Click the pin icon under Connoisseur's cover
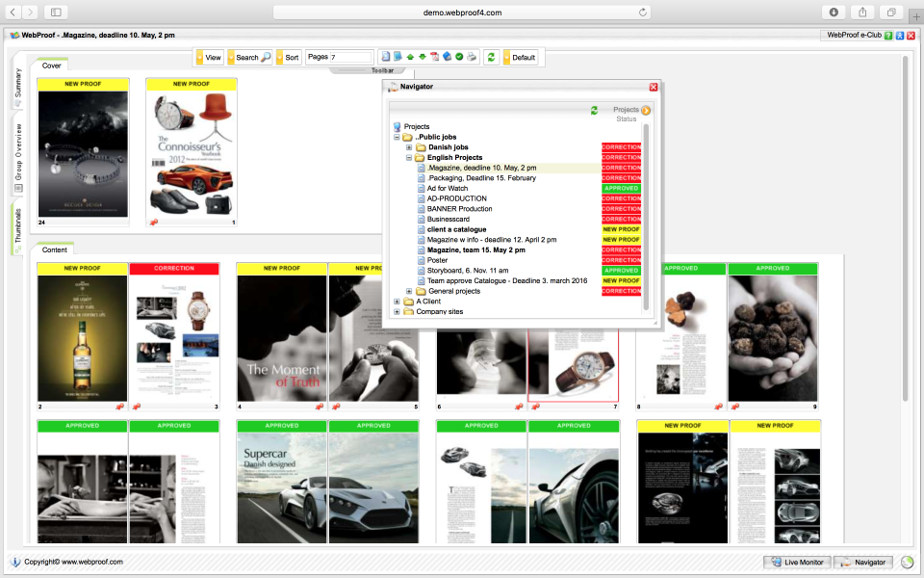924x578 pixels. [154, 223]
